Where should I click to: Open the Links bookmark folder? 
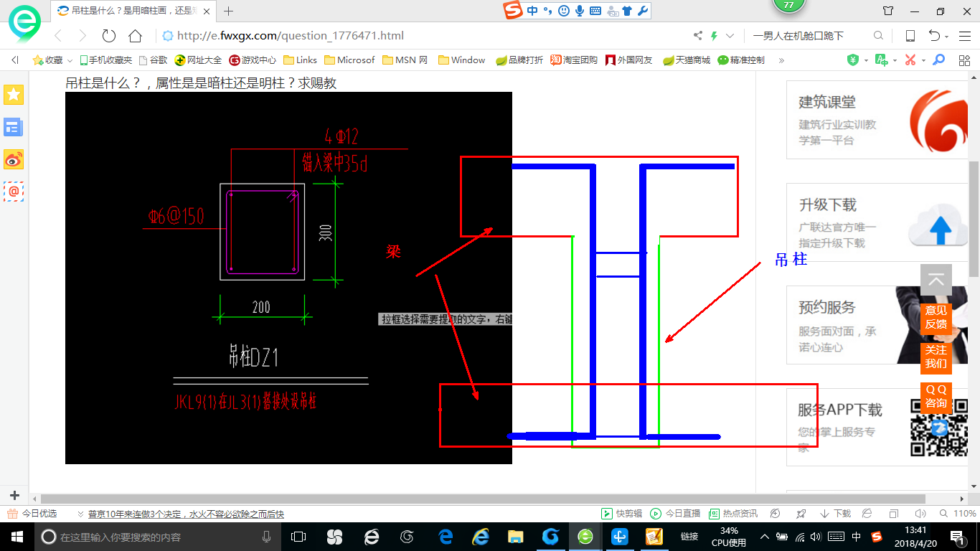click(301, 60)
